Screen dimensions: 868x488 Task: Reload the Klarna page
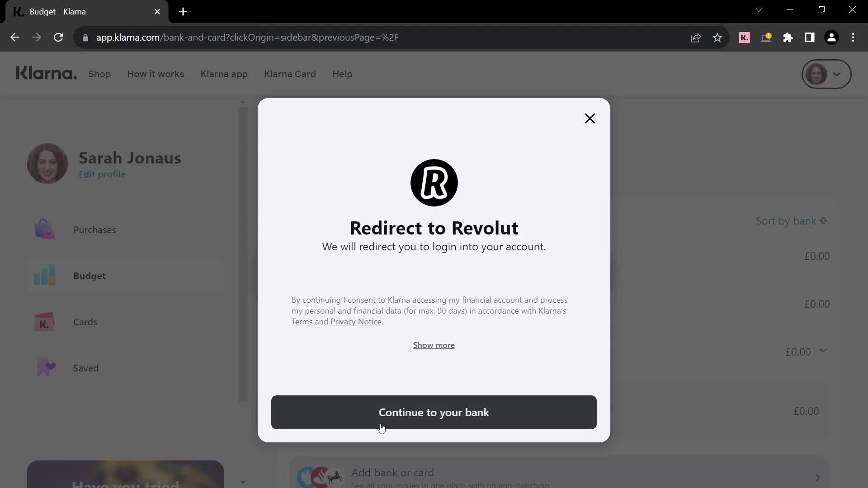pyautogui.click(x=58, y=38)
